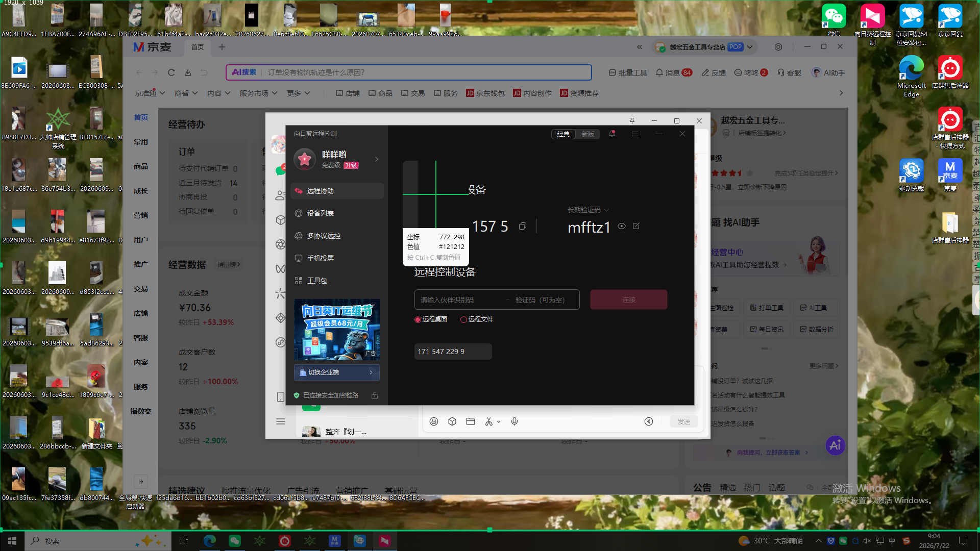Show verification code with eye icon

[622, 226]
